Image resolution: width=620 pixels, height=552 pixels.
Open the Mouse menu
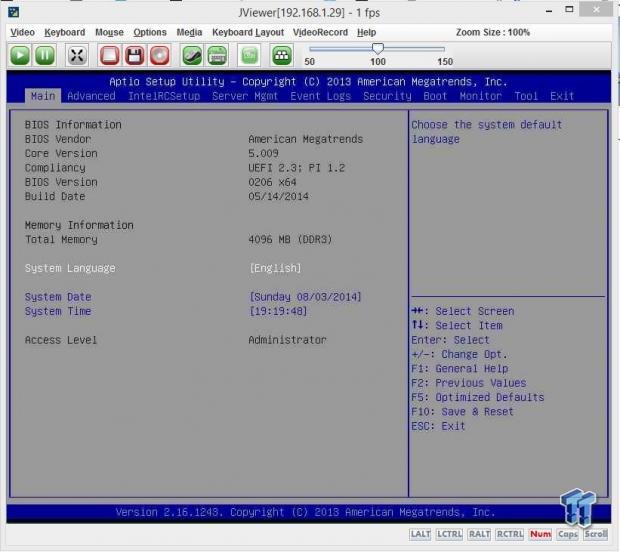[x=109, y=32]
